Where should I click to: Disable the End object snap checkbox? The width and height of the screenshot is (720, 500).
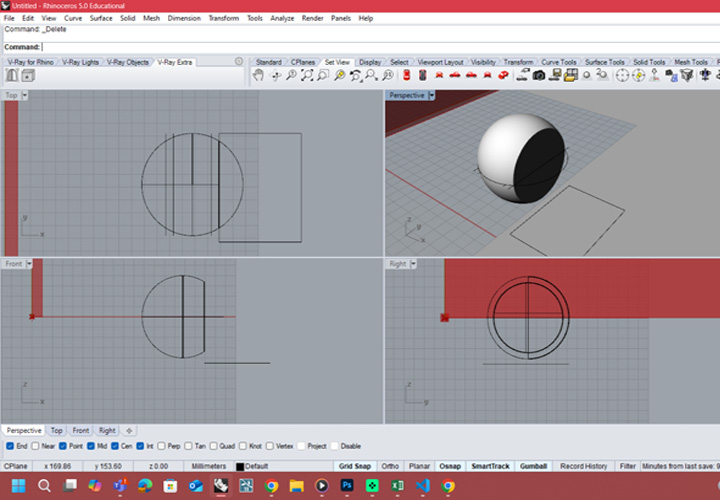pyautogui.click(x=10, y=446)
